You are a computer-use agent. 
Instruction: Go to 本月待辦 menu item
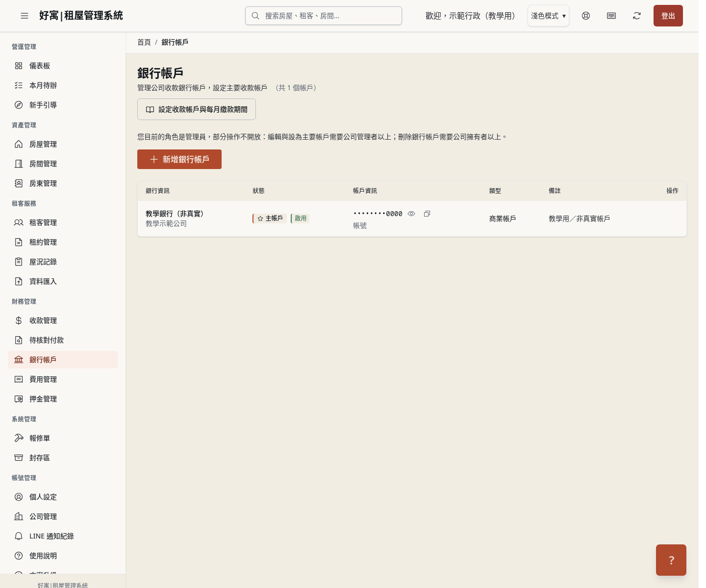[x=63, y=85]
